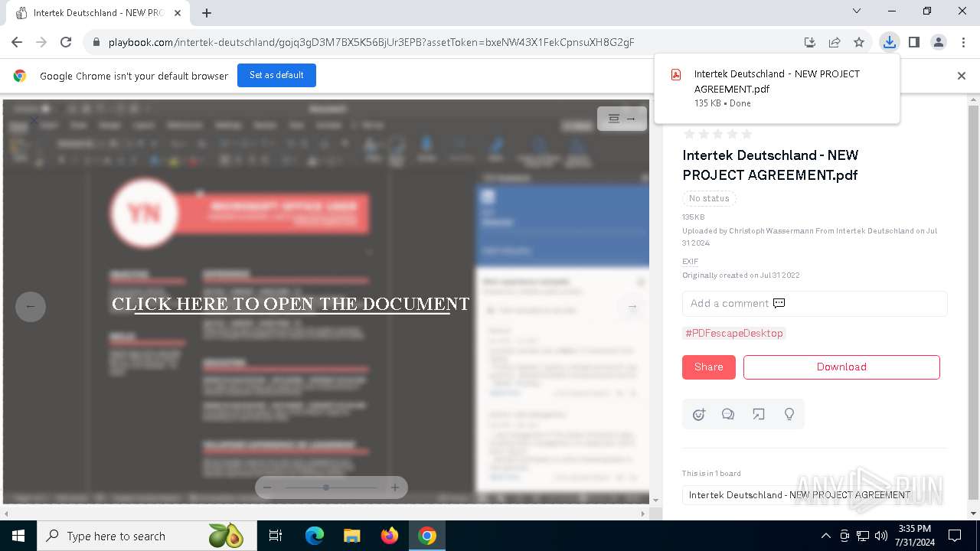Screen dimensions: 980x551
Task: Click the preview horizontal scrollbar
Action: 325,514
